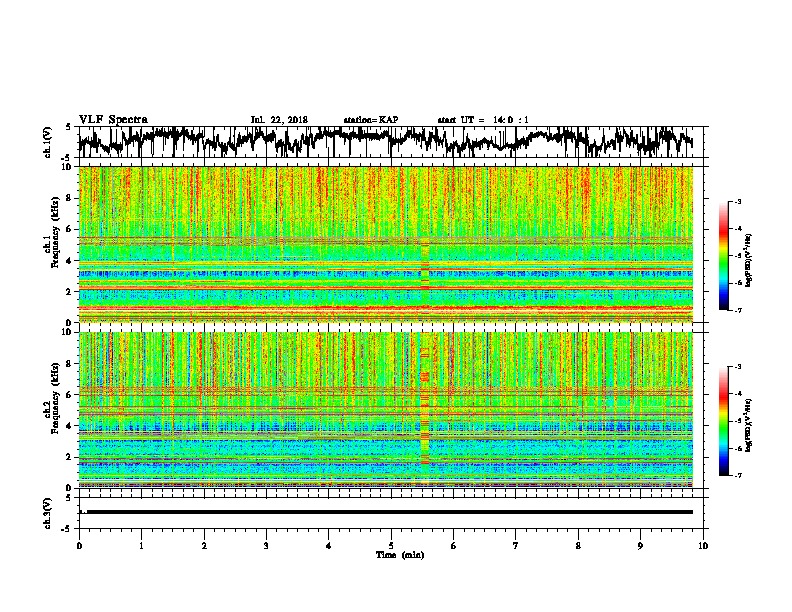Click the '-5' tick on ch.1(V) axis

pyautogui.click(x=67, y=158)
